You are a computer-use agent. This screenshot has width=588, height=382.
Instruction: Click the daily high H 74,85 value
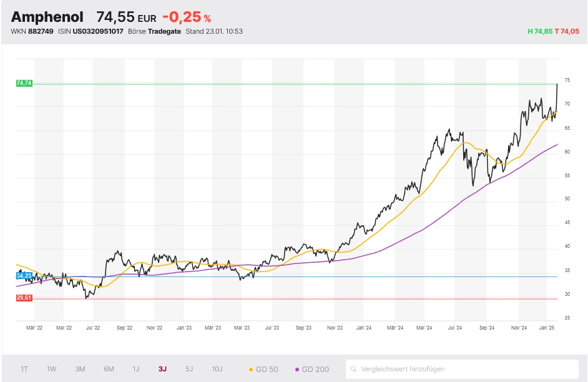(540, 31)
